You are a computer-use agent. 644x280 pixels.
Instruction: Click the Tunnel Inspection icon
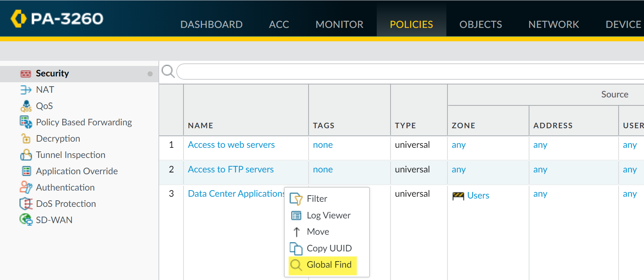coord(26,155)
